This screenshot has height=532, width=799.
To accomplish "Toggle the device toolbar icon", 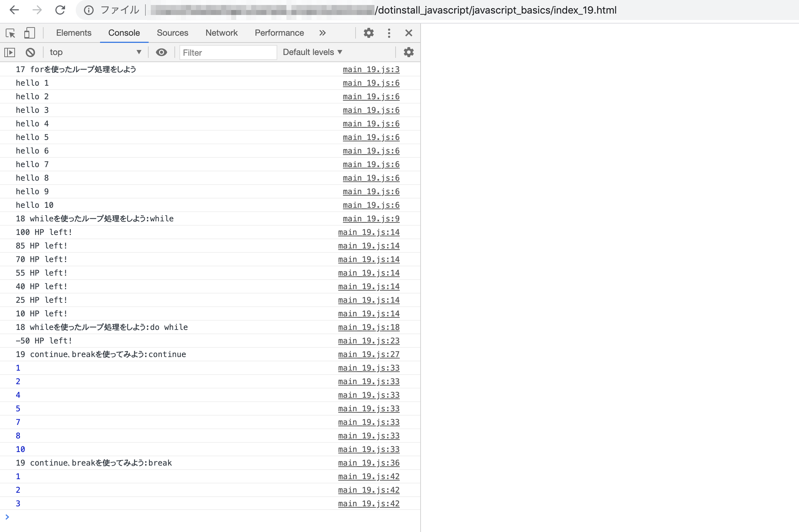I will 29,33.
